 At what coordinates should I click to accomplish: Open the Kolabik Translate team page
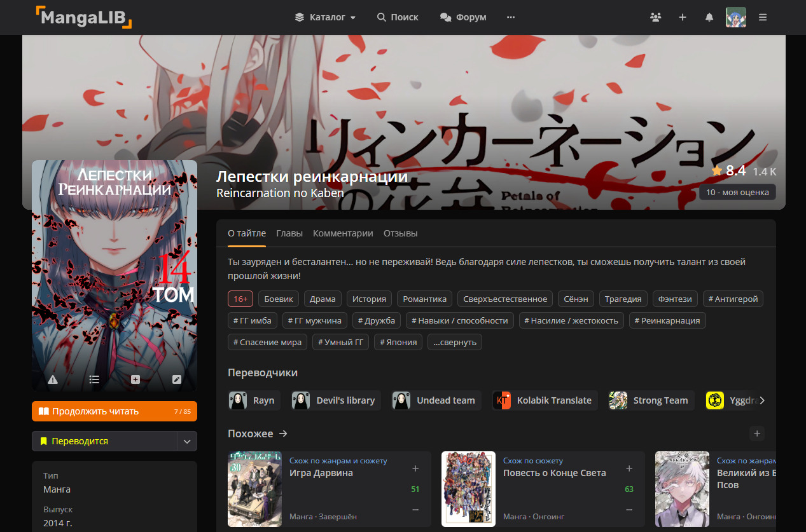coord(545,400)
